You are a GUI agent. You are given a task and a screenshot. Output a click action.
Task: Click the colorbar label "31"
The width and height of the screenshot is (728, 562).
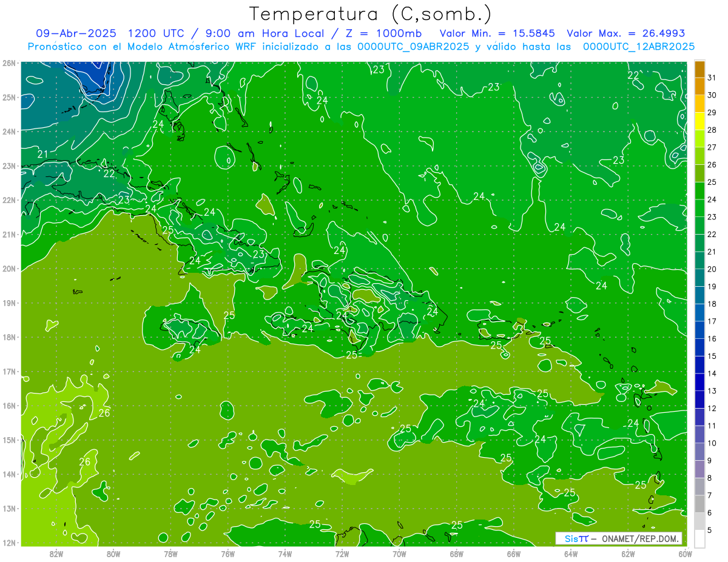pos(712,78)
